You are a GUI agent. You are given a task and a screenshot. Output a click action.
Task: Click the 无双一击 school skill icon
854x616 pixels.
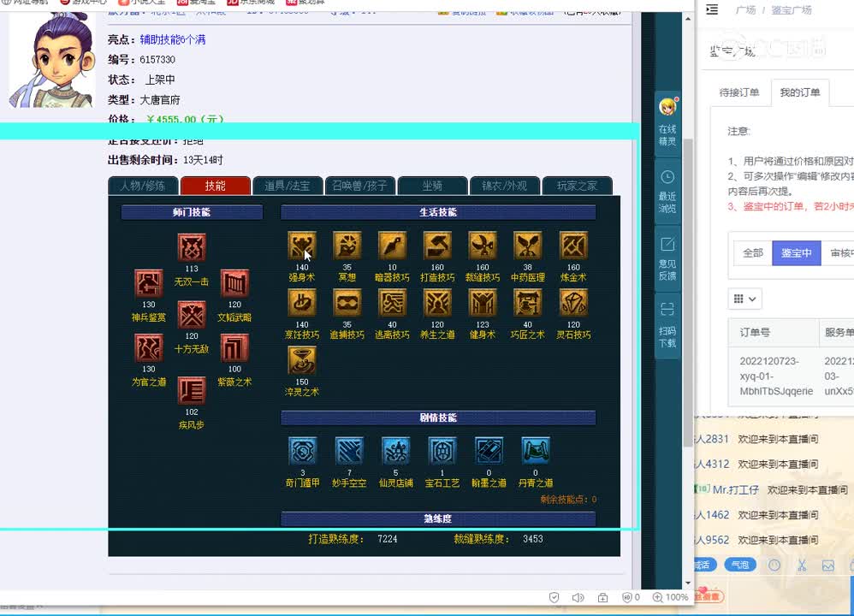click(x=192, y=248)
